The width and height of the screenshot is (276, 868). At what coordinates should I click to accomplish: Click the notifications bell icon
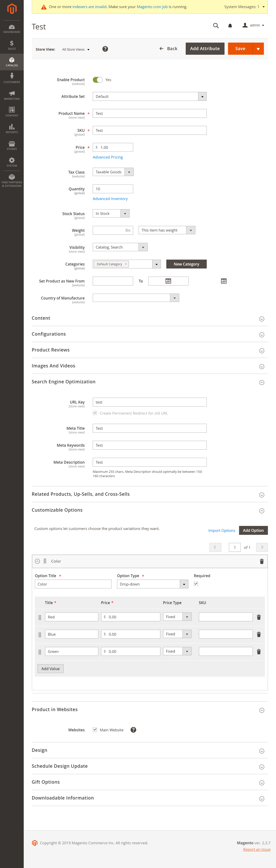(230, 26)
